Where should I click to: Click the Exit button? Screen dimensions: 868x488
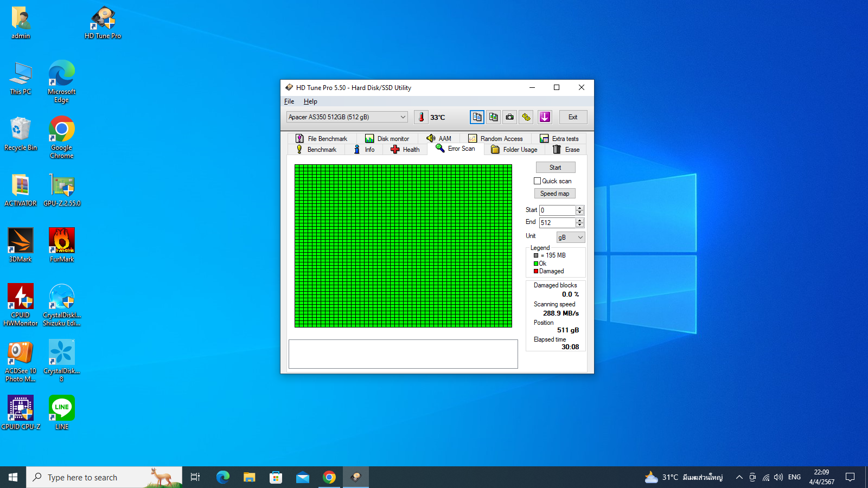coord(573,117)
